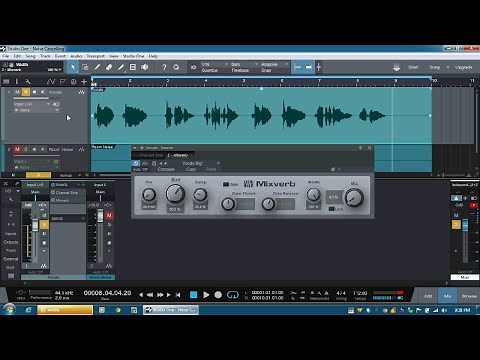
Task: Open the I/O dropdown in the mixer sidebar
Action: [x=18, y=191]
